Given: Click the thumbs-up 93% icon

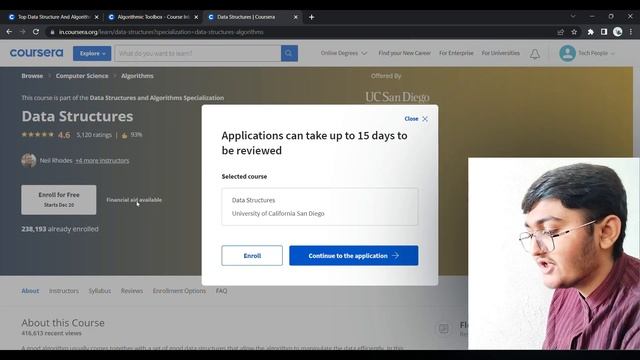Looking at the screenshot, I should coord(124,135).
